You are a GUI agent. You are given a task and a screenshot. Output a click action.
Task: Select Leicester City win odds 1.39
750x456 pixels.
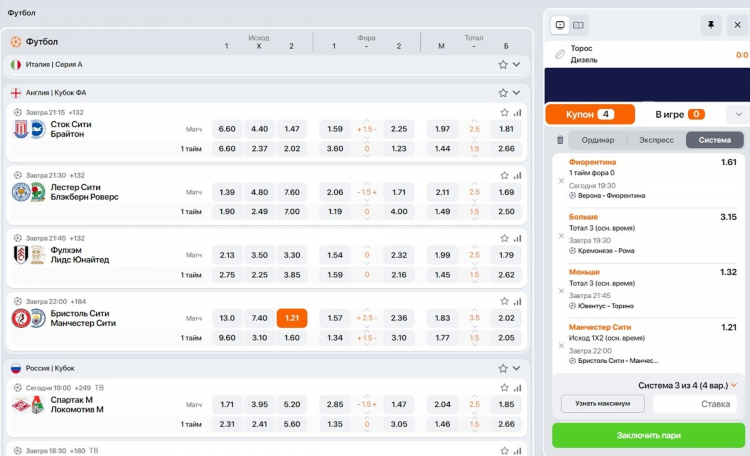[227, 192]
